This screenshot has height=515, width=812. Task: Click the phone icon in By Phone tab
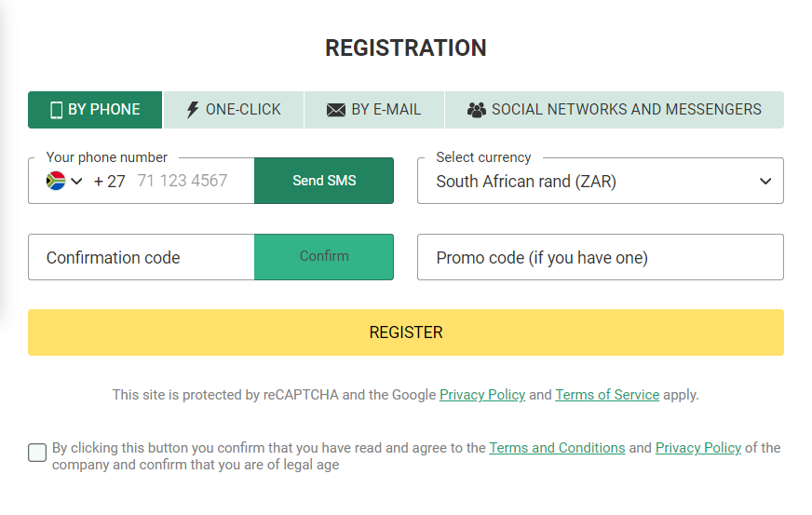[x=56, y=110]
